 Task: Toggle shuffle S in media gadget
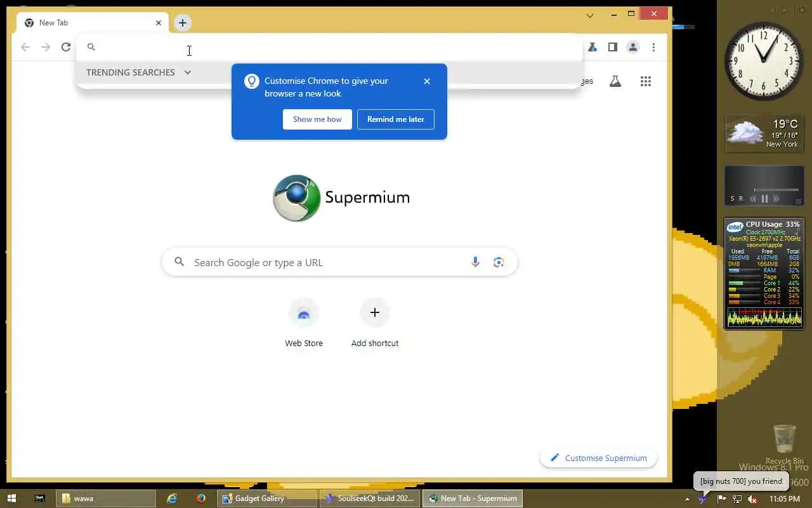732,199
